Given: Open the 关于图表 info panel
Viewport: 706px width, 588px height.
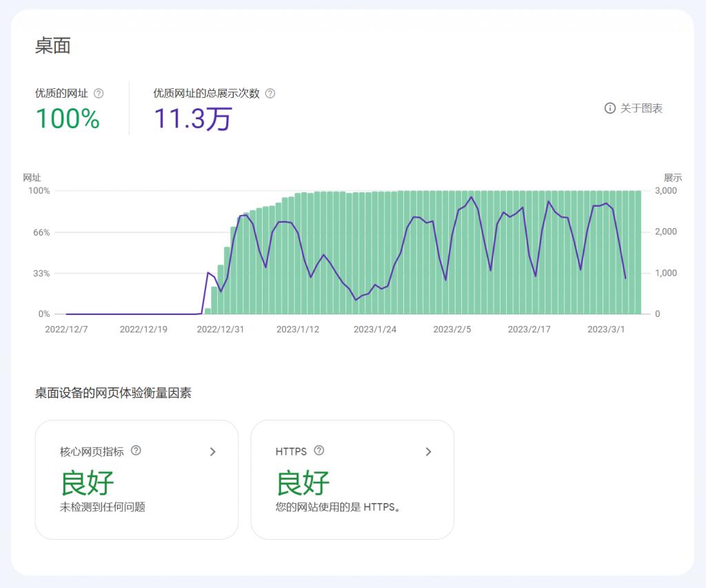Looking at the screenshot, I should point(634,109).
